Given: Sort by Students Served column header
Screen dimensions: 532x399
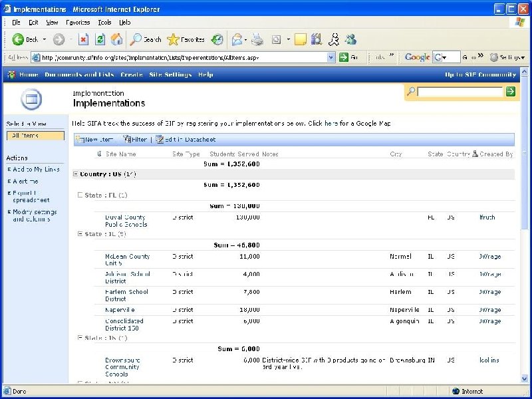Looking at the screenshot, I should pyautogui.click(x=234, y=154).
